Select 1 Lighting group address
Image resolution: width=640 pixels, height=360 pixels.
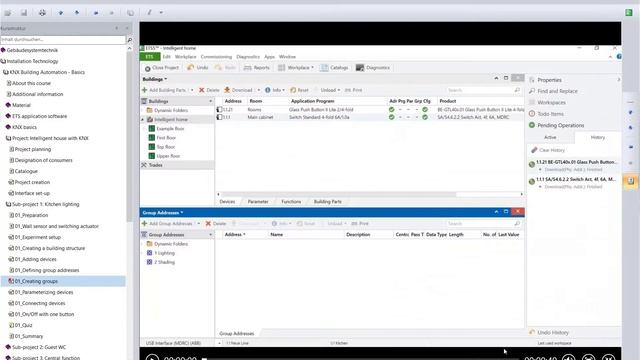tap(164, 253)
